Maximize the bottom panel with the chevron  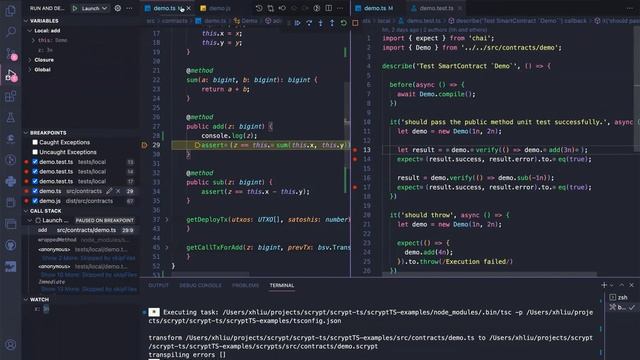(622, 285)
